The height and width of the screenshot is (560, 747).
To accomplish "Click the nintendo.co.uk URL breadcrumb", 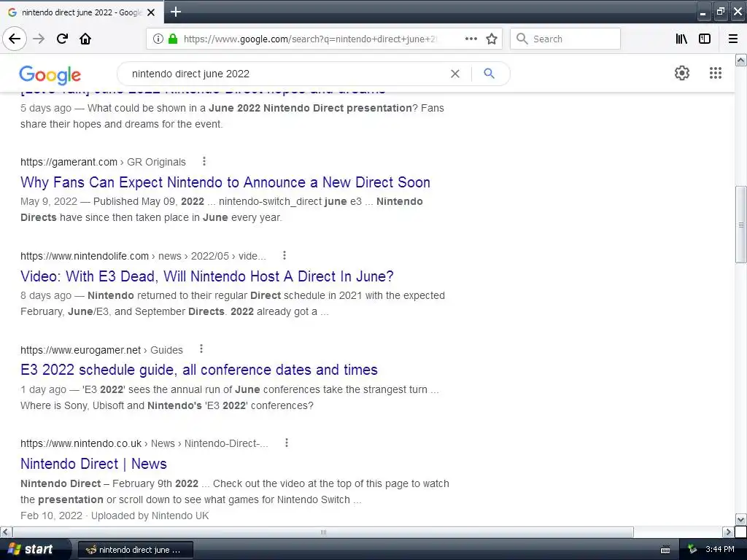I will [x=144, y=443].
